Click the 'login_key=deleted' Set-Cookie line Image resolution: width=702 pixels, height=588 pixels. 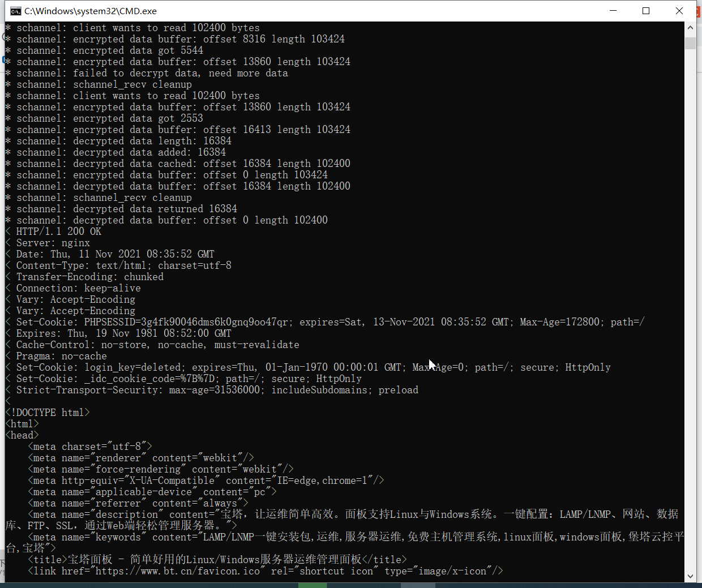(308, 367)
